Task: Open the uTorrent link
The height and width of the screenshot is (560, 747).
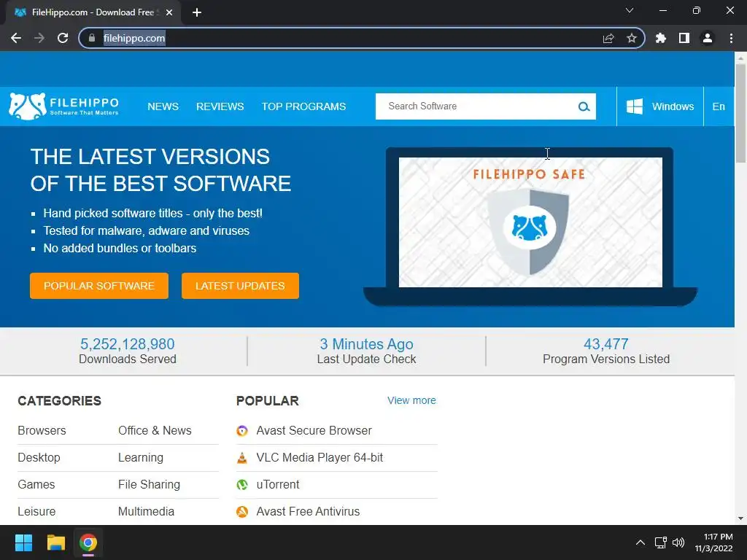Action: click(278, 484)
